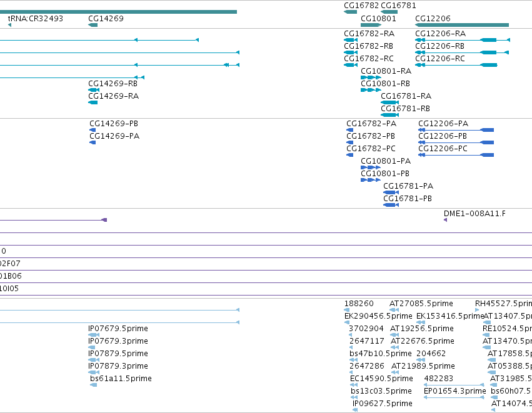The width and height of the screenshot is (532, 413).
Task: Click protein label CG14269-PA
Action: pos(114,136)
